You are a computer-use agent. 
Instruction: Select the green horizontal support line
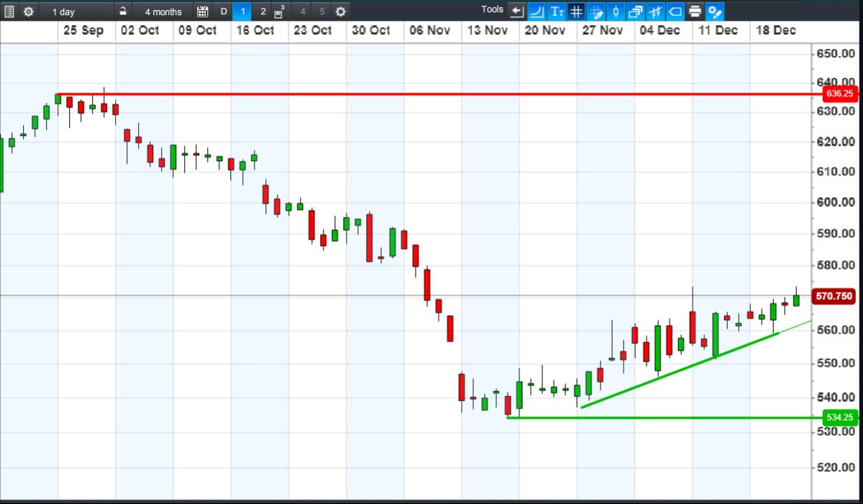click(665, 418)
